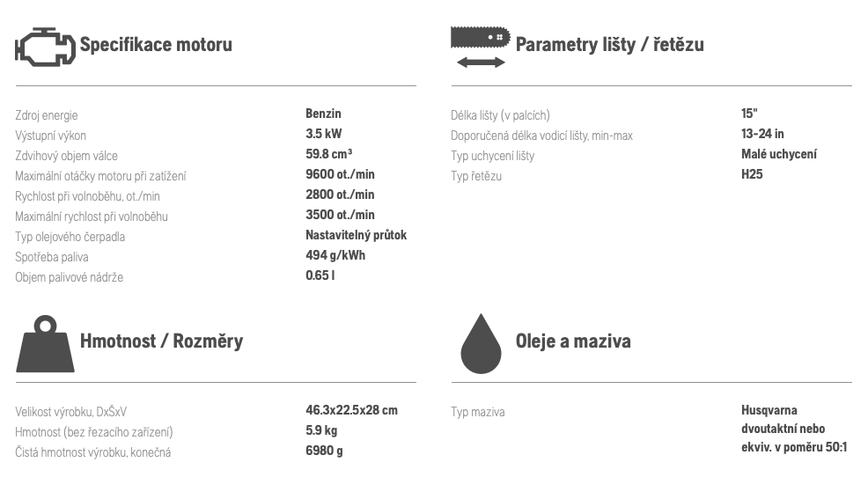Click the chainsaw bar icon
Viewport: 868px width, 477px height.
pos(480,37)
